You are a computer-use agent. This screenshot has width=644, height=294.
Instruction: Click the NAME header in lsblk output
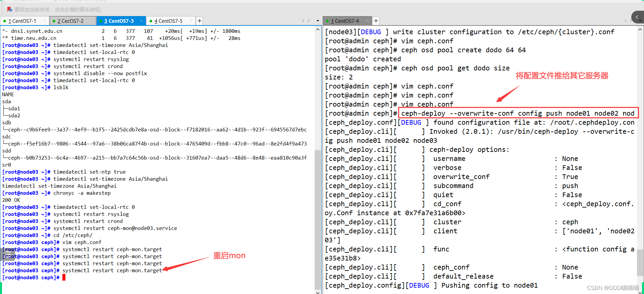point(8,95)
